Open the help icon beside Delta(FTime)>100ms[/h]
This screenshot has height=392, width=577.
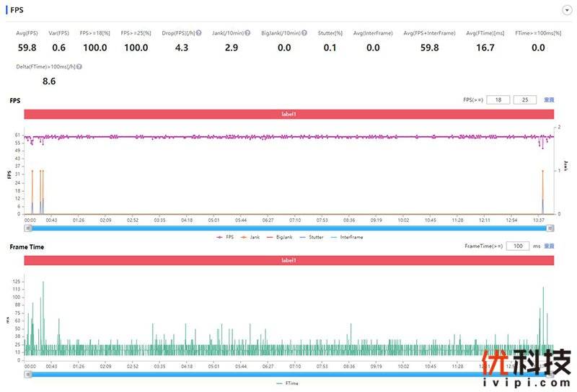(79, 66)
